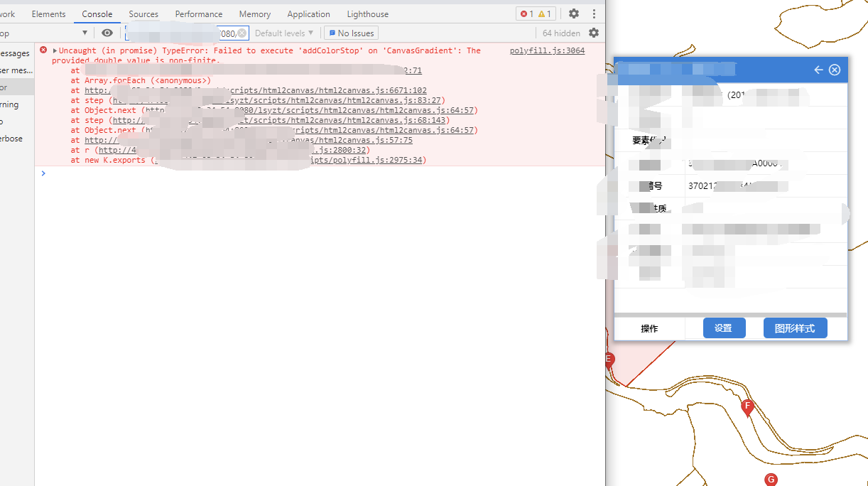This screenshot has width=868, height=486.
Task: Click the red error icon beside Uncaught message
Action: (x=43, y=50)
